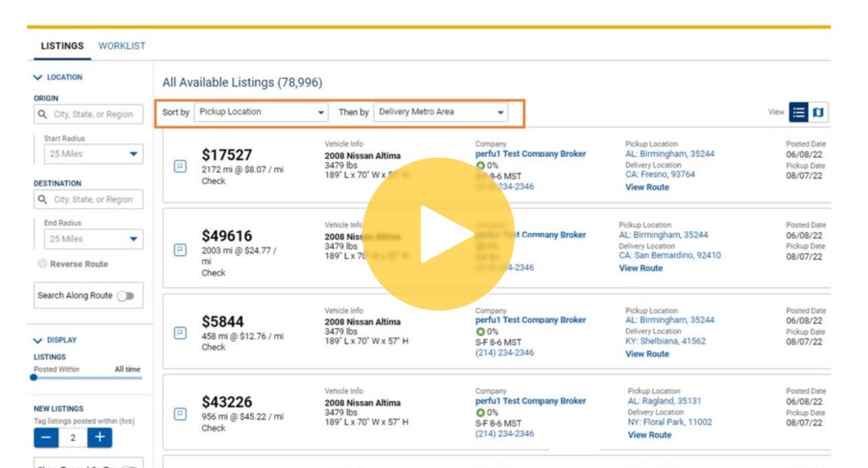Open the Sort by Pickup Location dropdown
The width and height of the screenshot is (868, 468).
tap(261, 112)
